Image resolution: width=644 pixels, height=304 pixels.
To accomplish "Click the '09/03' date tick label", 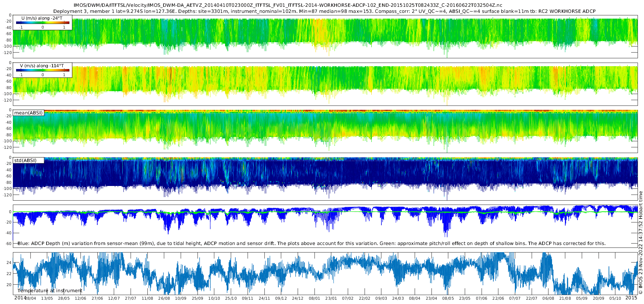I will 381,298.
